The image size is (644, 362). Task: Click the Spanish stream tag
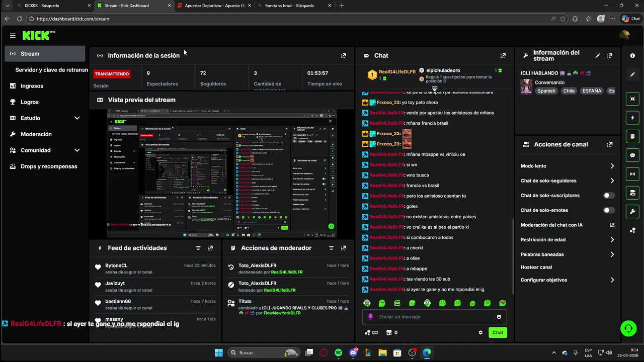[546, 91]
